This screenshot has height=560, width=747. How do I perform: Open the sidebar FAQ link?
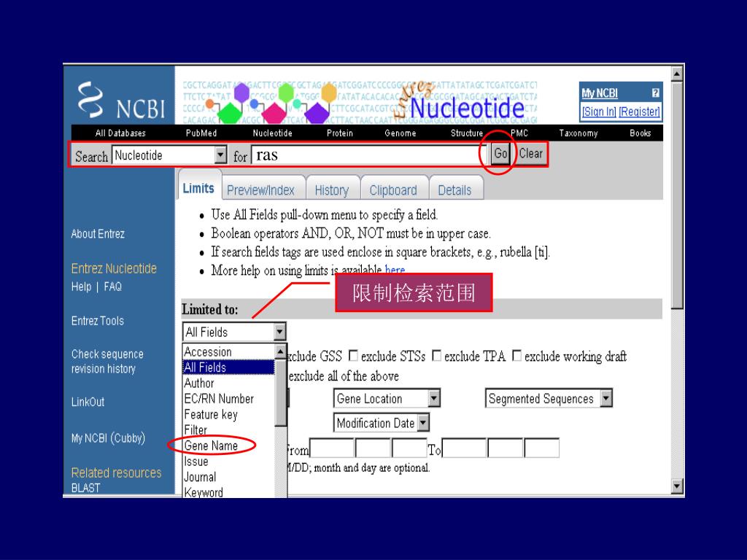(x=113, y=287)
